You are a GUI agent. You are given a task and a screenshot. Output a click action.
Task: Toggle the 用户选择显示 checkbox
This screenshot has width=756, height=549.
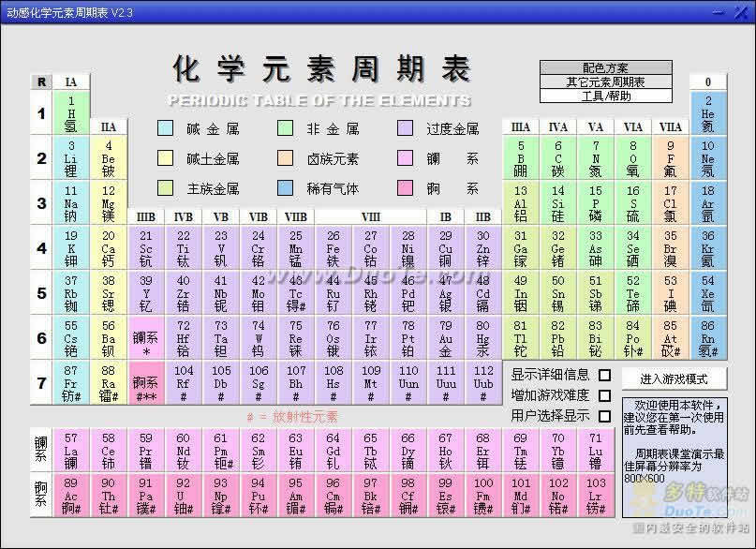pos(604,416)
